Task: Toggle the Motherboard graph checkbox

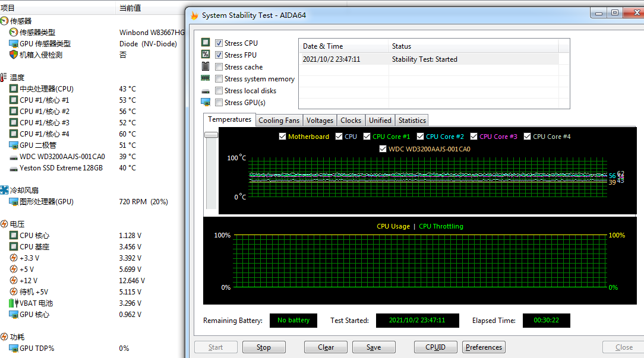Action: (x=283, y=137)
